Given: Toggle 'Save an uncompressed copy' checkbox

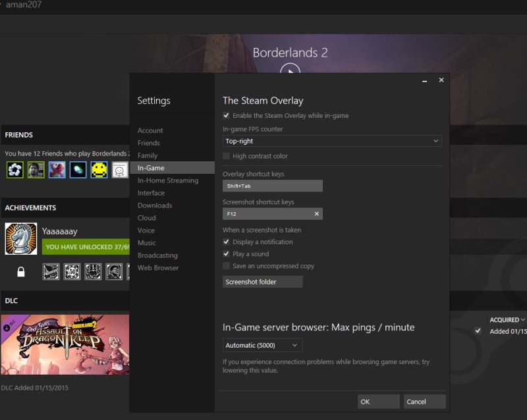Looking at the screenshot, I should [x=226, y=266].
